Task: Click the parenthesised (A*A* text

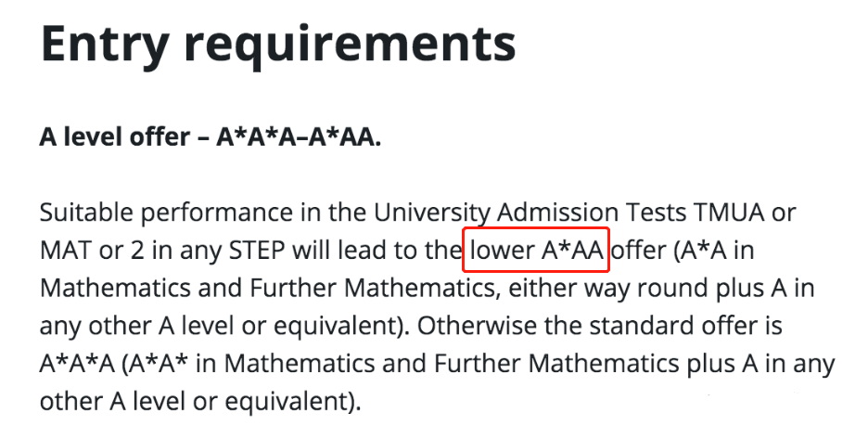Action: pyautogui.click(x=156, y=365)
